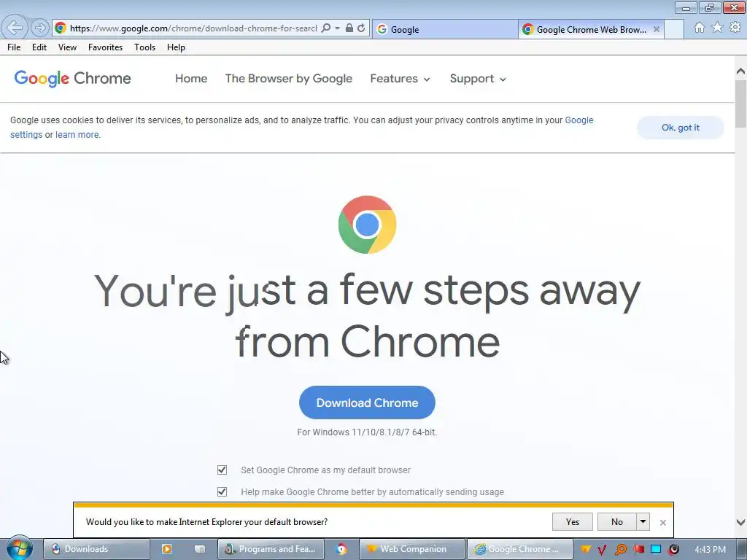Open Google settings link in cookie notice
The height and width of the screenshot is (560, 747).
pyautogui.click(x=578, y=120)
